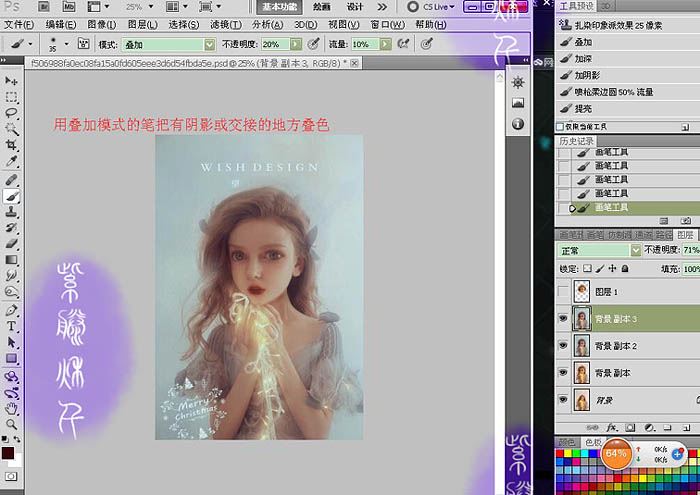
Task: Select the Gradient tool
Action: (x=11, y=260)
